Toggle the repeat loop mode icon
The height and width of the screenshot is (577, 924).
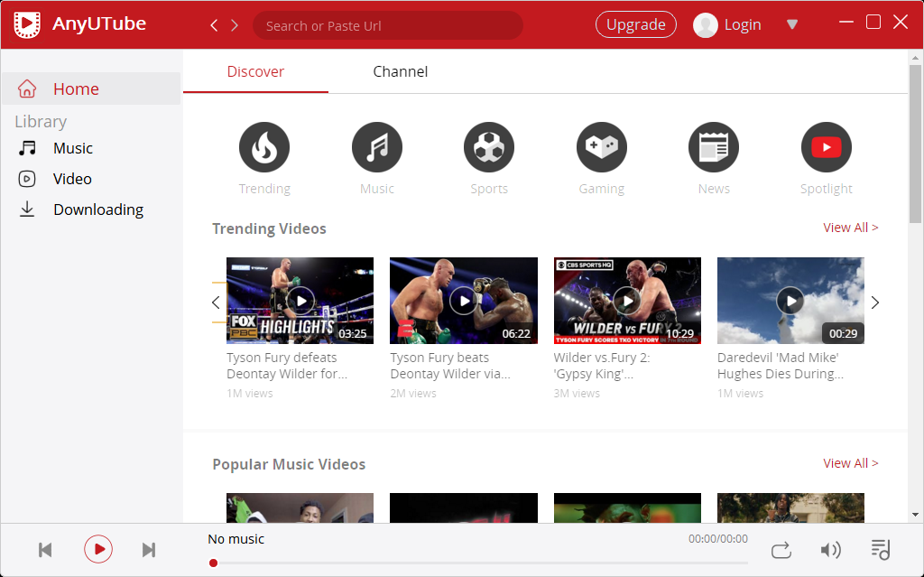click(781, 550)
